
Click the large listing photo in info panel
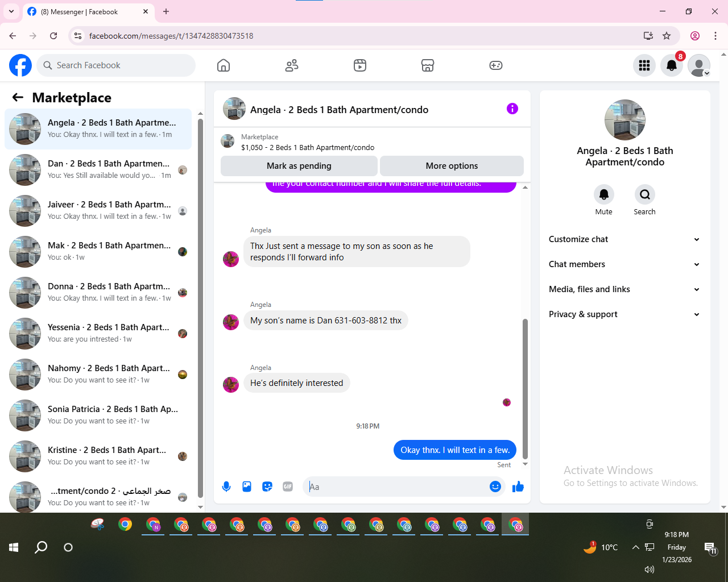(x=625, y=120)
